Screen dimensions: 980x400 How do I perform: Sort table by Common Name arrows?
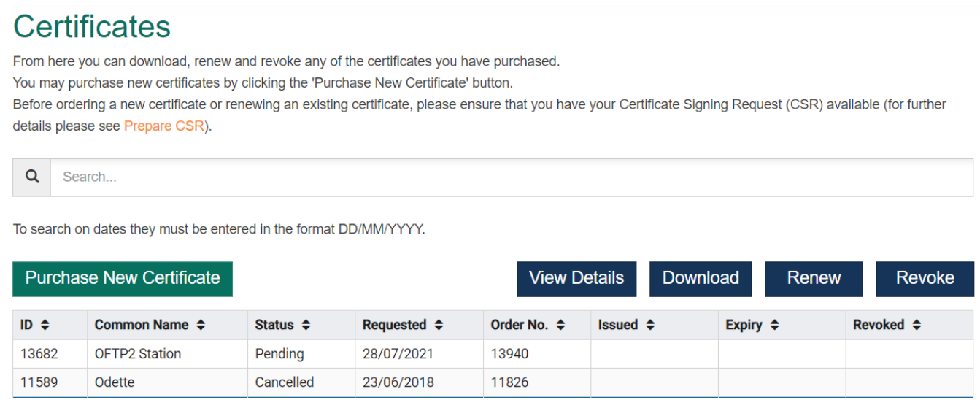coord(201,325)
